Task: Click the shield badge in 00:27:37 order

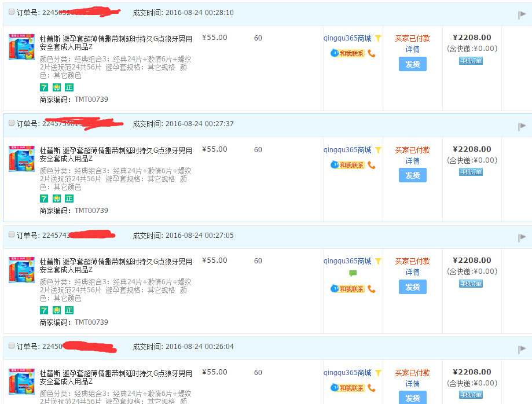Action: [x=57, y=199]
